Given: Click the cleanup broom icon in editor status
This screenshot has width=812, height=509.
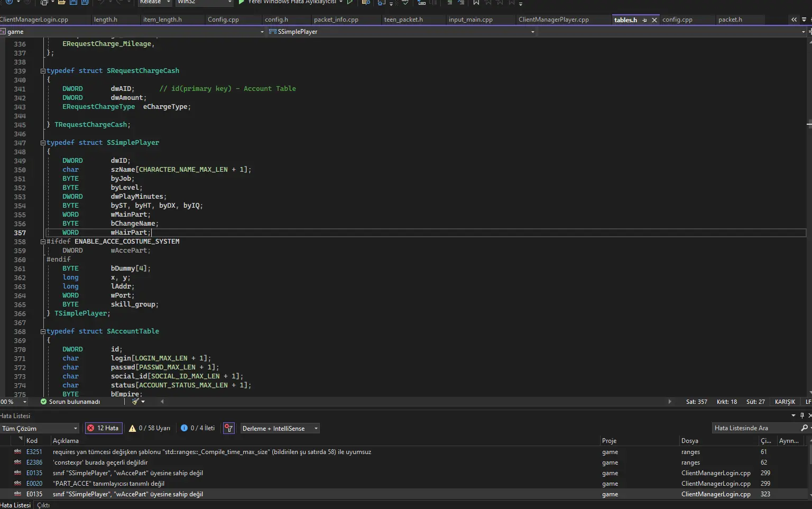Looking at the screenshot, I should point(135,402).
